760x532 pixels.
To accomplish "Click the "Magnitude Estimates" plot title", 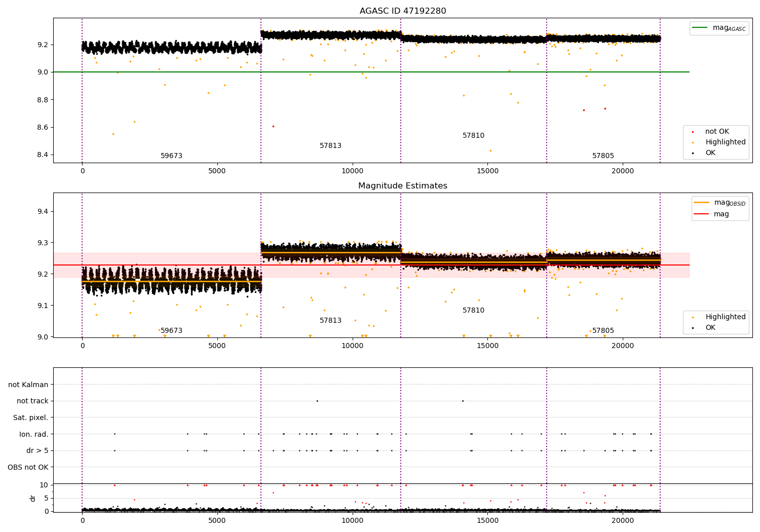I will pyautogui.click(x=403, y=186).
